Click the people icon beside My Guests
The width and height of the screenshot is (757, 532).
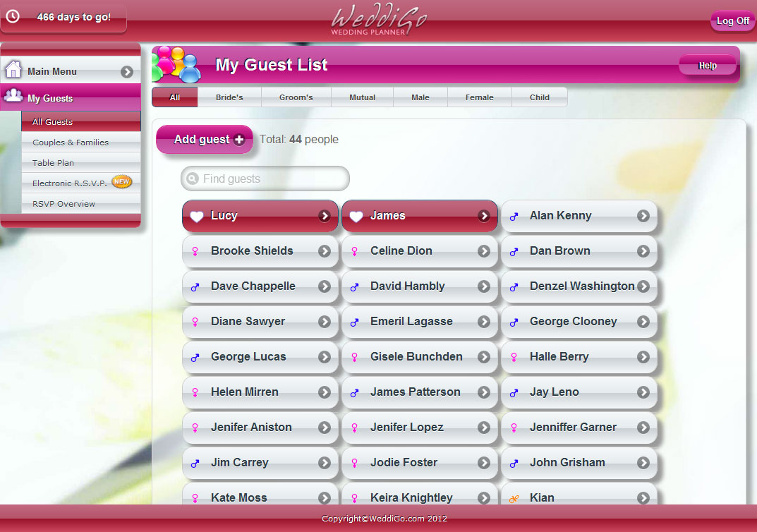click(x=13, y=97)
